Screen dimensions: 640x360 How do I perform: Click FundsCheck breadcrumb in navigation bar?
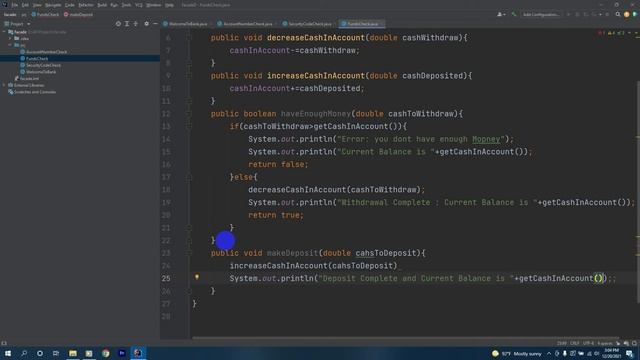[45, 15]
